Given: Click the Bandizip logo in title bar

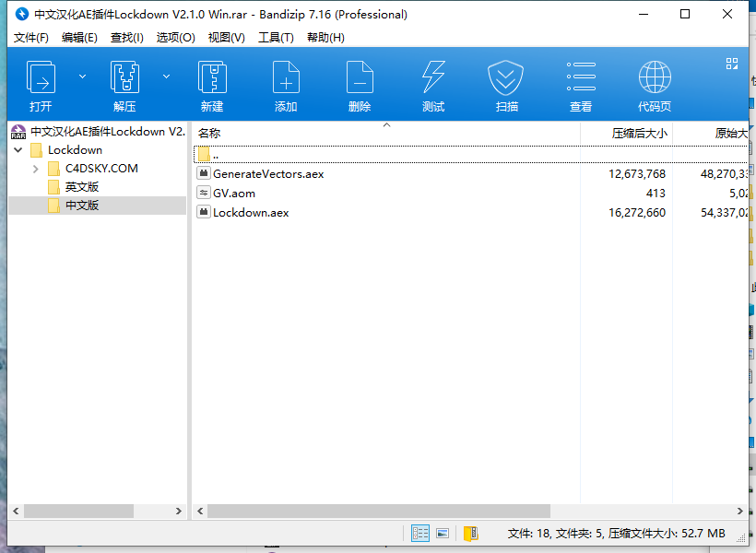Looking at the screenshot, I should point(22,14).
